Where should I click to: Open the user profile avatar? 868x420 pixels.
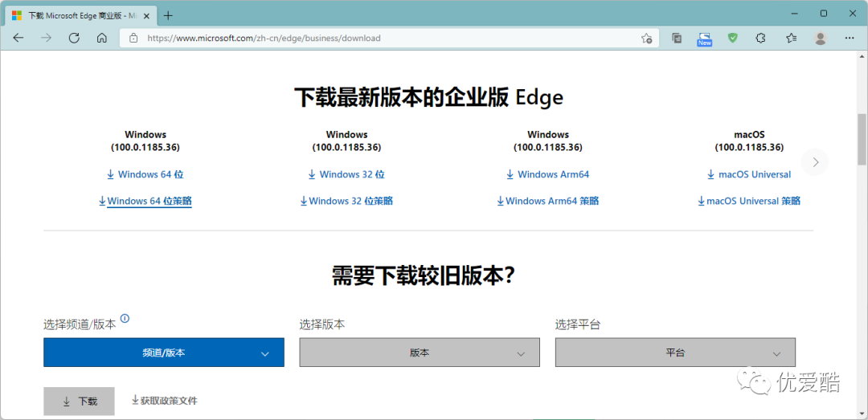tap(821, 39)
